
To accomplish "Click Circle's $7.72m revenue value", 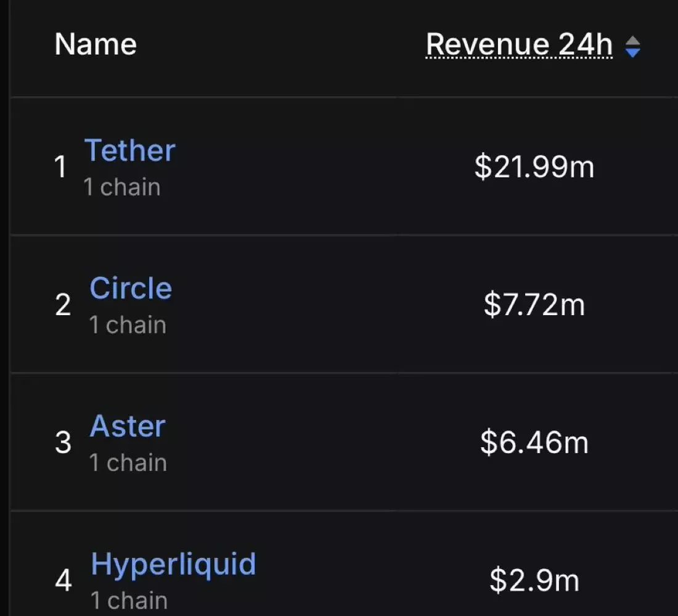I will [534, 305].
